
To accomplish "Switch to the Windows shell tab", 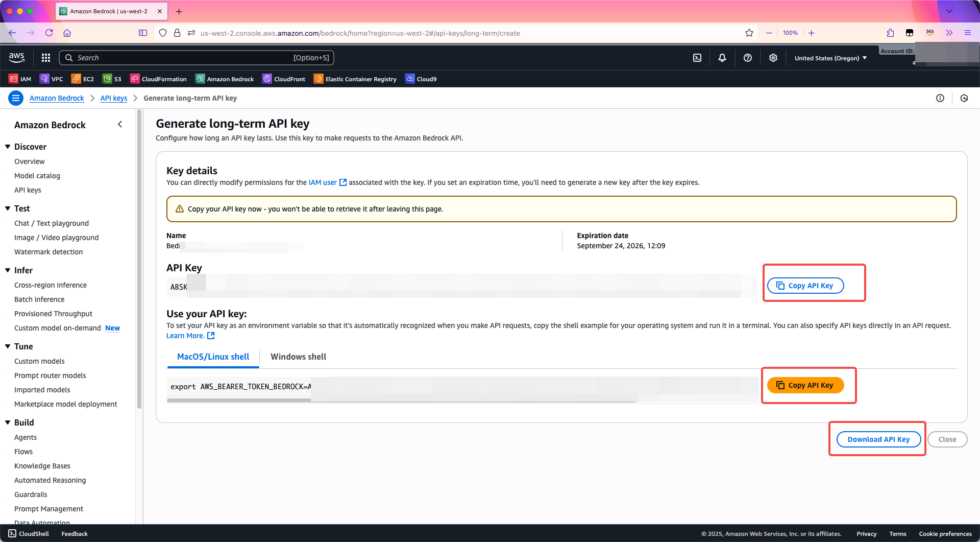I will [x=298, y=357].
